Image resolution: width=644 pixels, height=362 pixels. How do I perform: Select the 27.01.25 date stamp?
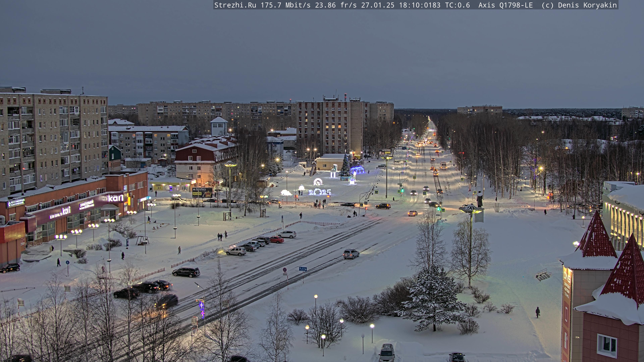coord(378,5)
